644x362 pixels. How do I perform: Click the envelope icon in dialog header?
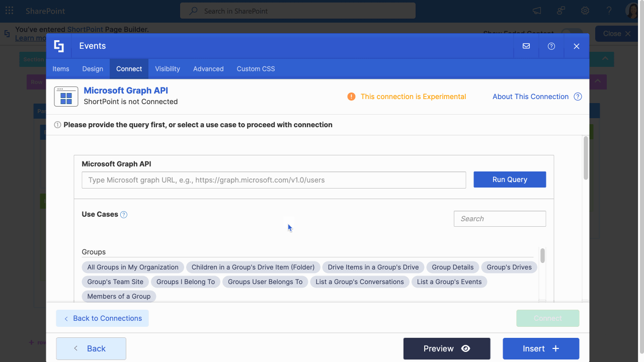(x=526, y=46)
